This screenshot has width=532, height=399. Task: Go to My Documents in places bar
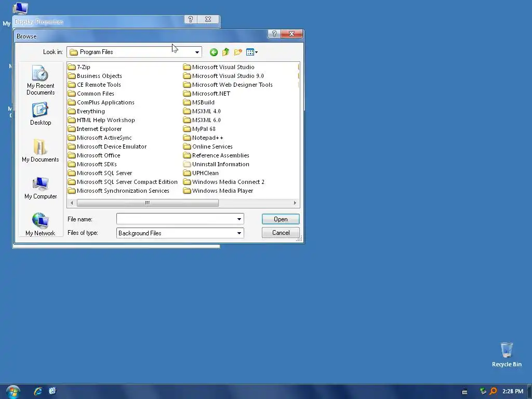coord(41,151)
